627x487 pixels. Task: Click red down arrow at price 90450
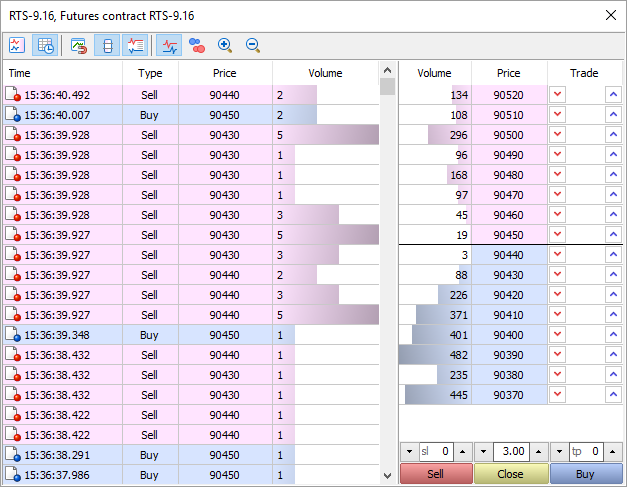click(x=558, y=235)
